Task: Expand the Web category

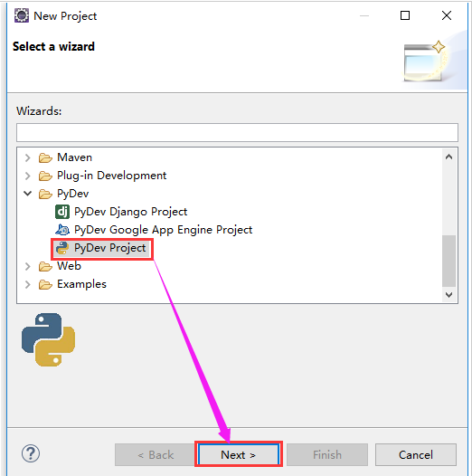Action: click(28, 266)
